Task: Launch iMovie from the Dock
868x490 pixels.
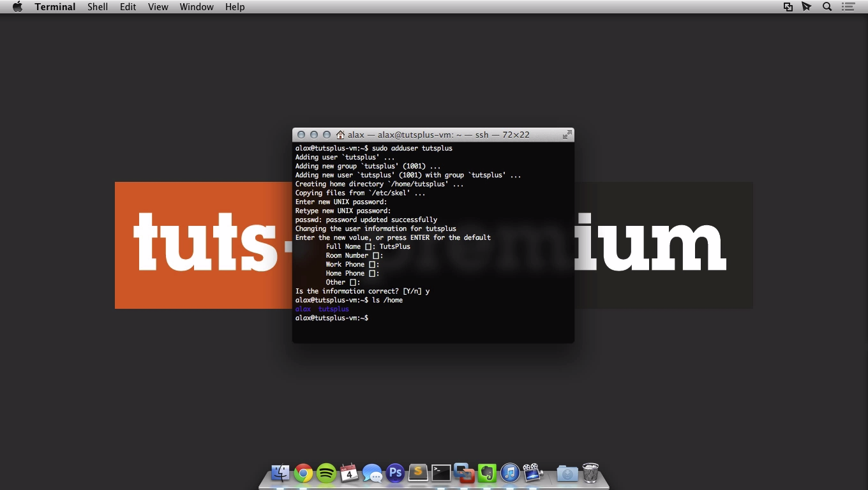Action: click(533, 473)
